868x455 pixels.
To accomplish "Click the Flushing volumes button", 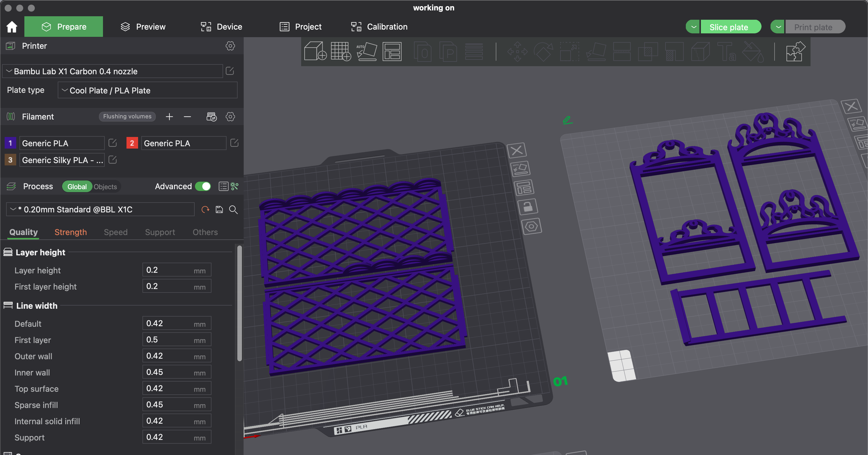I will click(x=127, y=116).
